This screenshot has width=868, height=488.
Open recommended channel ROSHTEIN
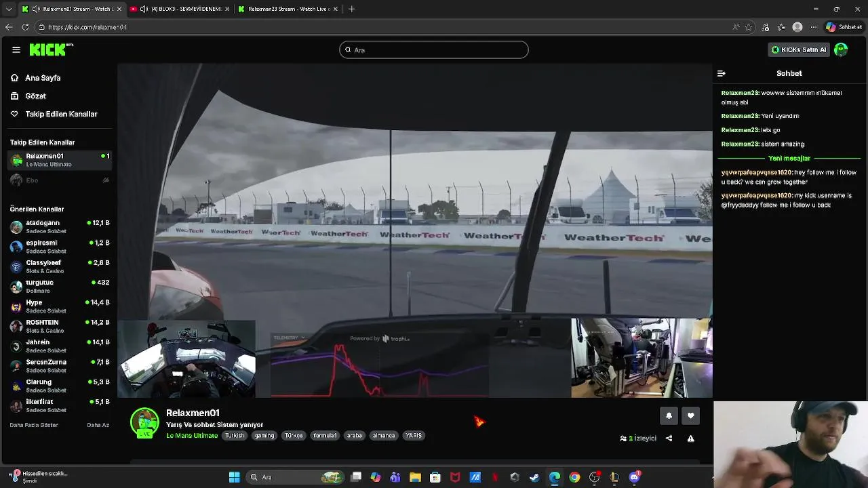(59, 326)
